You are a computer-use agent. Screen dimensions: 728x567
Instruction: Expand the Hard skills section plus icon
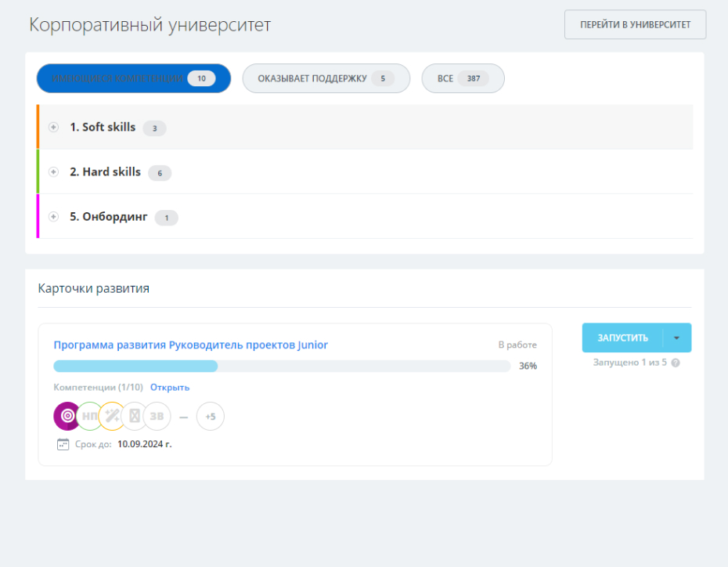click(x=53, y=172)
